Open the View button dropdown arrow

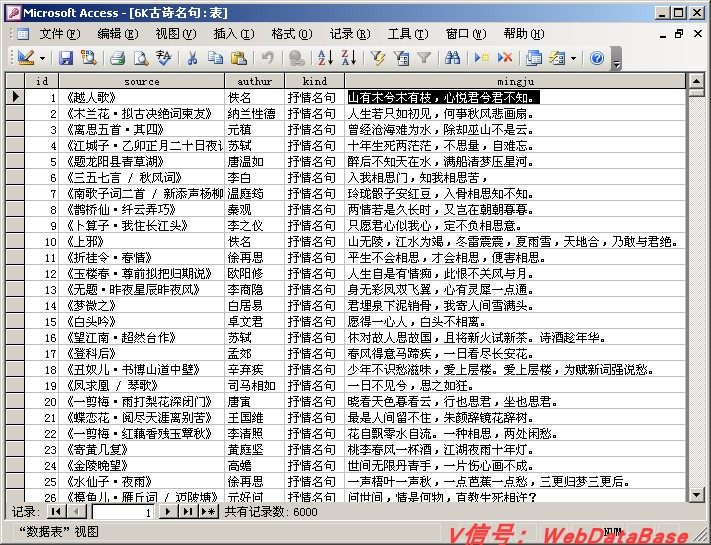pyautogui.click(x=43, y=58)
